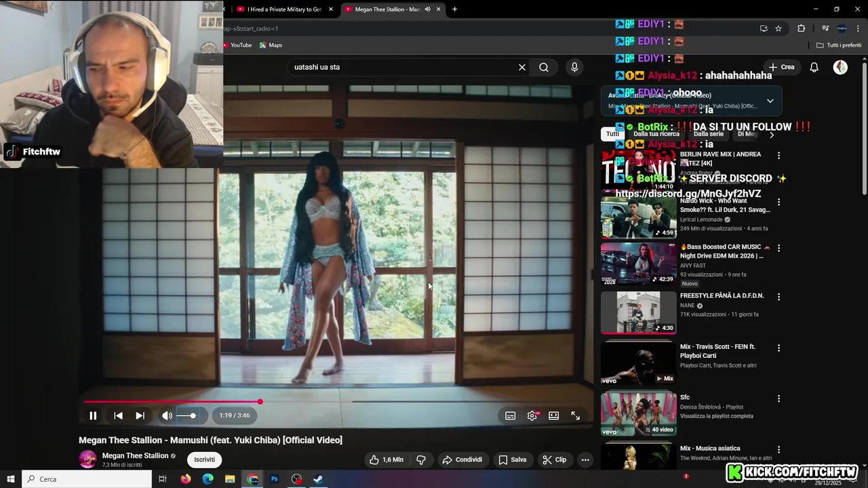Open options for Who Want Smoke video
Image resolution: width=868 pixels, height=488 pixels.
click(x=778, y=202)
